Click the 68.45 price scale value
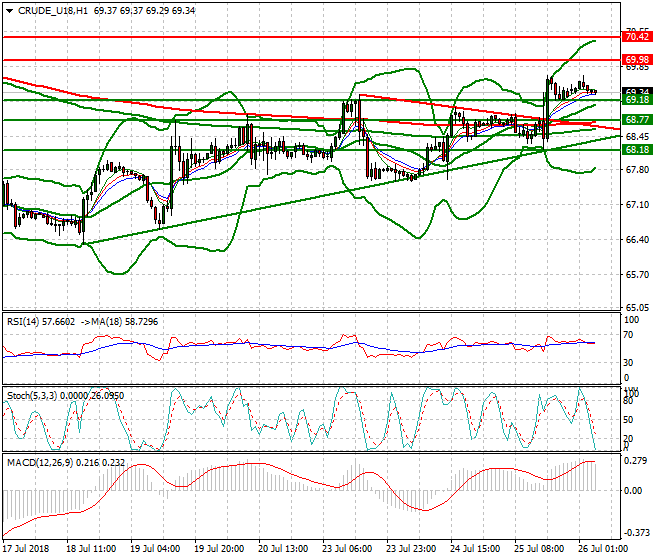This screenshot has height=560, width=660. (x=637, y=136)
